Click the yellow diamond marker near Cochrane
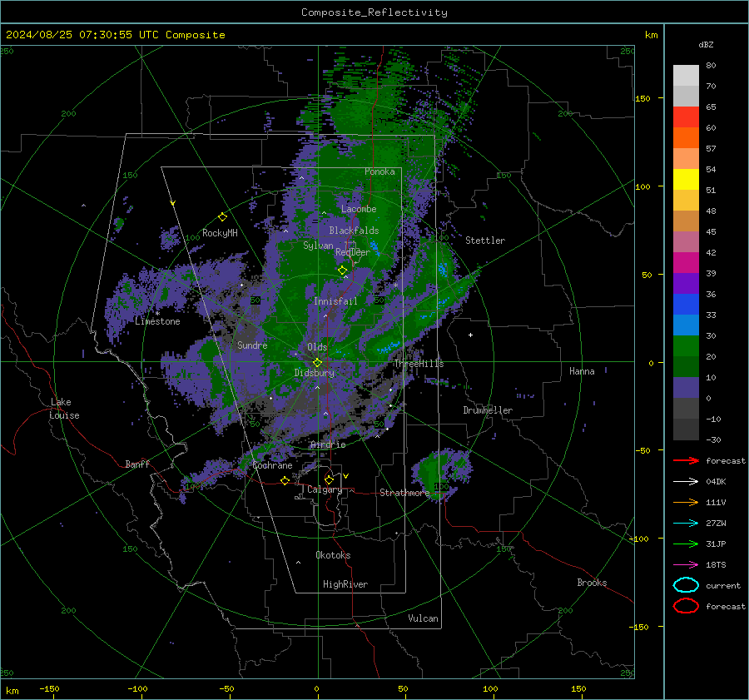 (x=285, y=481)
